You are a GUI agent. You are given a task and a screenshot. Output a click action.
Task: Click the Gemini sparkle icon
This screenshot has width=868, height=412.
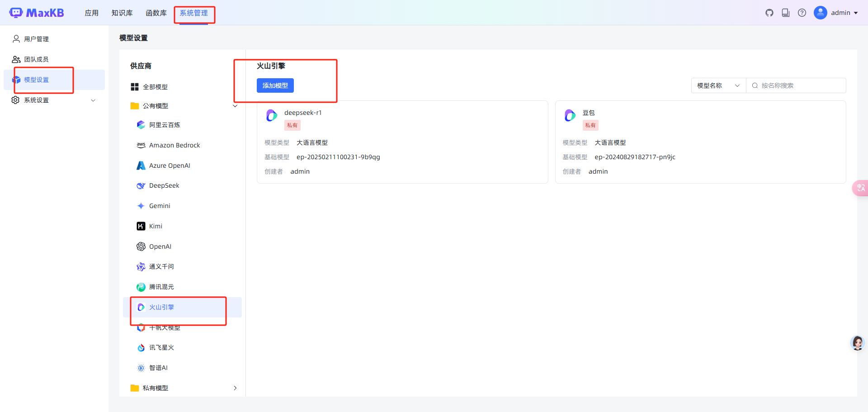click(x=141, y=206)
